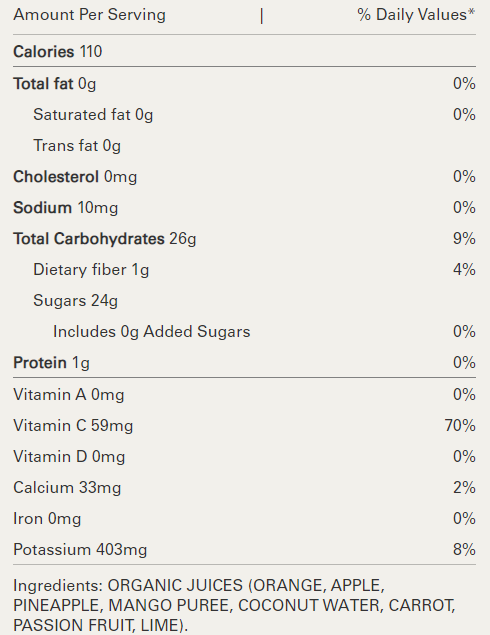Select the Dietary fiber 1g line
This screenshot has height=635, width=490.
(244, 270)
